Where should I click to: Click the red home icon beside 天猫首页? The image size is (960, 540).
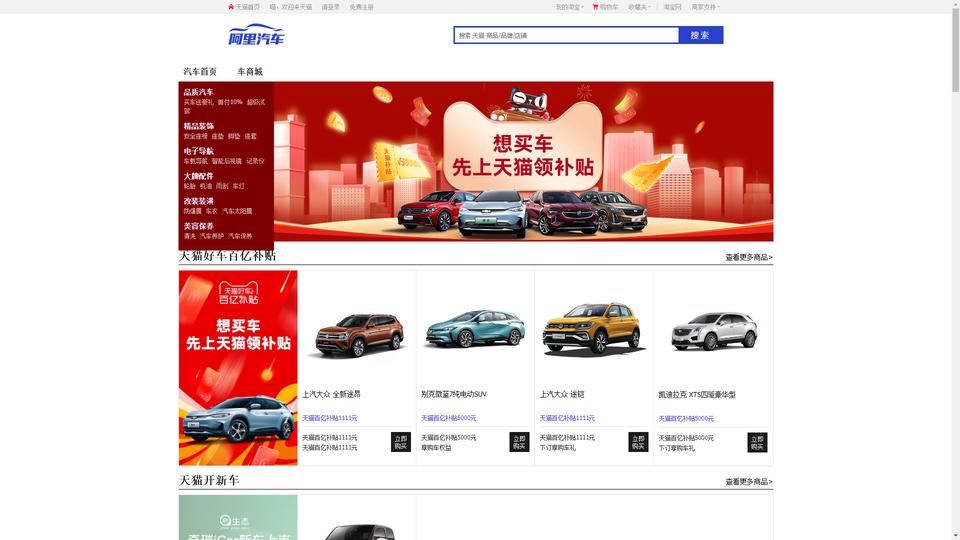(x=231, y=7)
